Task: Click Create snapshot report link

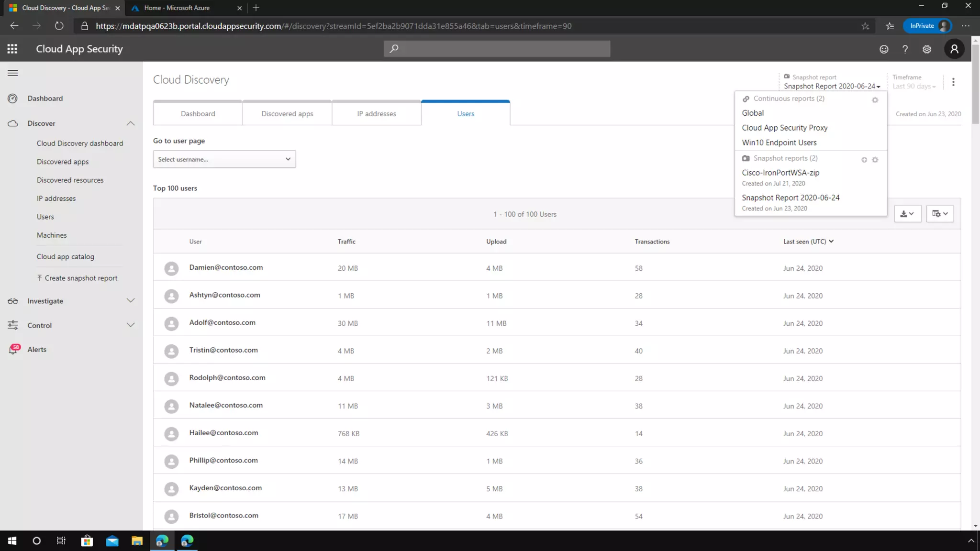Action: [x=80, y=278]
